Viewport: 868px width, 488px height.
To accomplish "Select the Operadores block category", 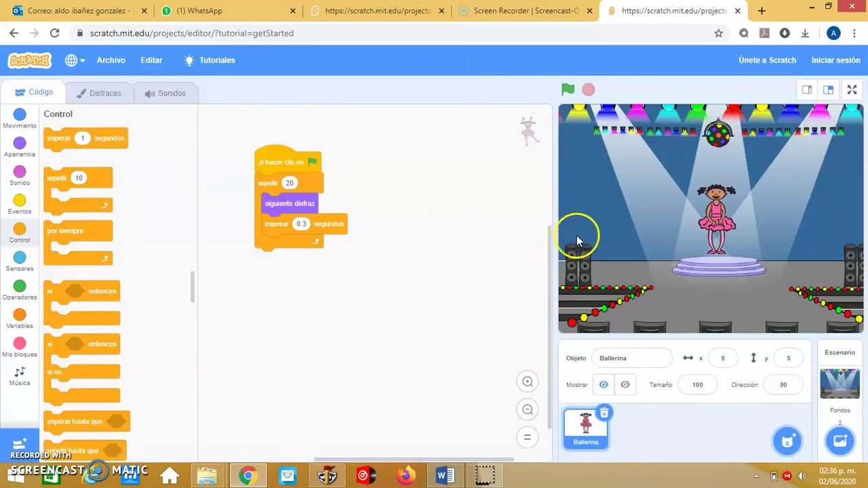I will 20,290.
